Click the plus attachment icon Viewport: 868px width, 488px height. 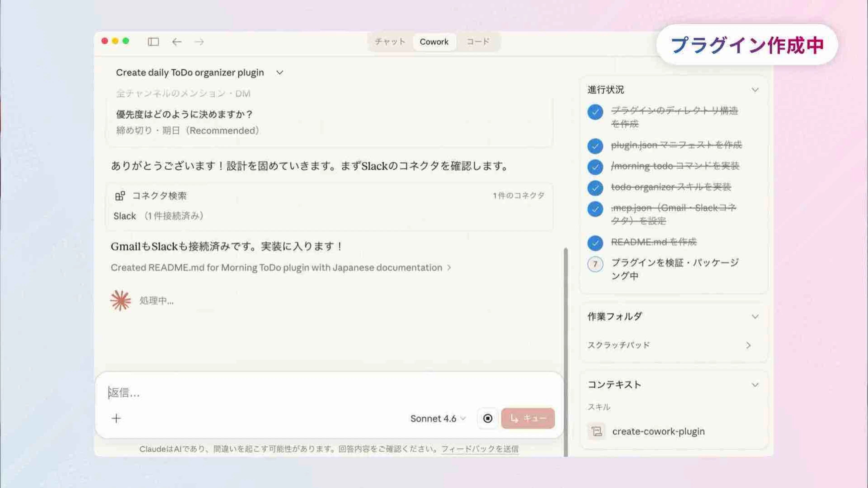point(116,418)
